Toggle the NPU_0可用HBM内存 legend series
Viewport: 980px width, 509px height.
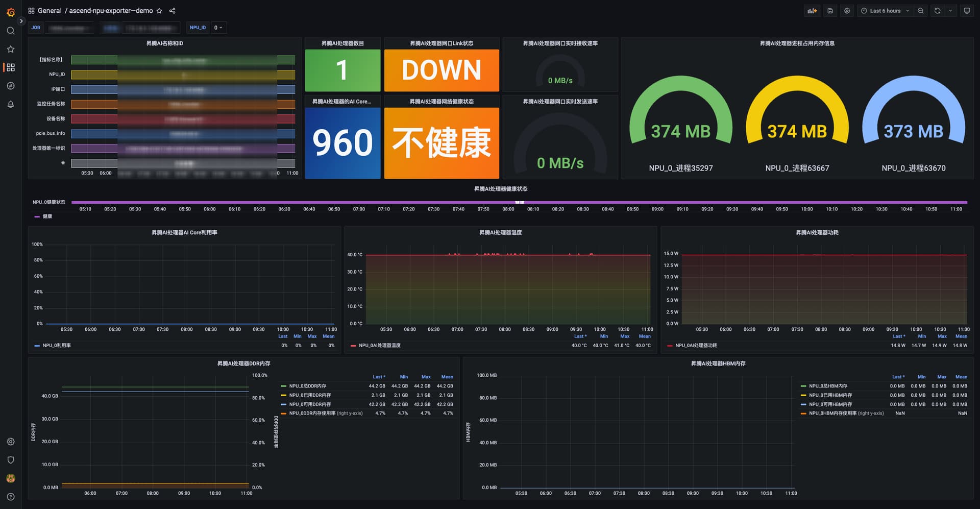pyautogui.click(x=830, y=404)
